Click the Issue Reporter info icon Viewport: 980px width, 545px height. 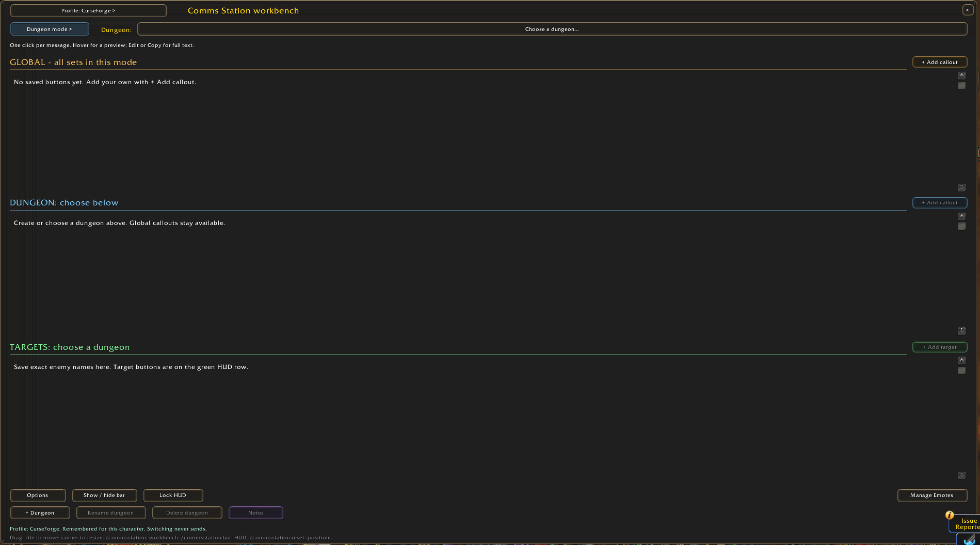coord(950,515)
